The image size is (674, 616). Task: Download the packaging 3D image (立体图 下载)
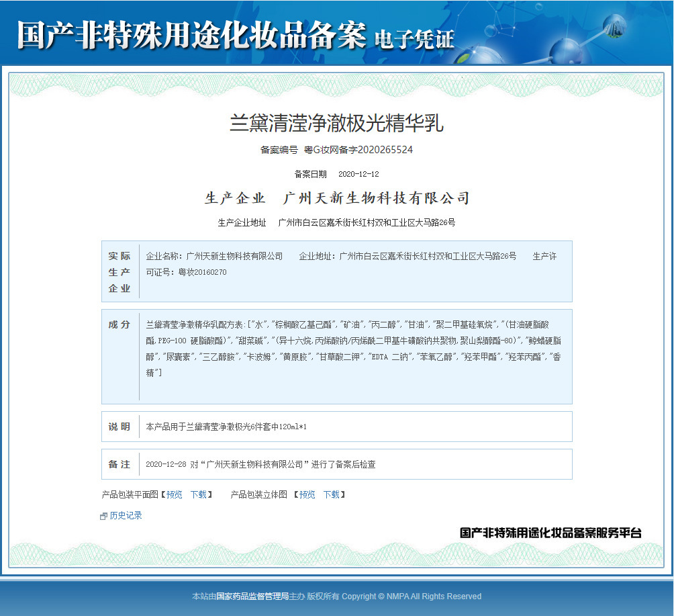click(332, 494)
